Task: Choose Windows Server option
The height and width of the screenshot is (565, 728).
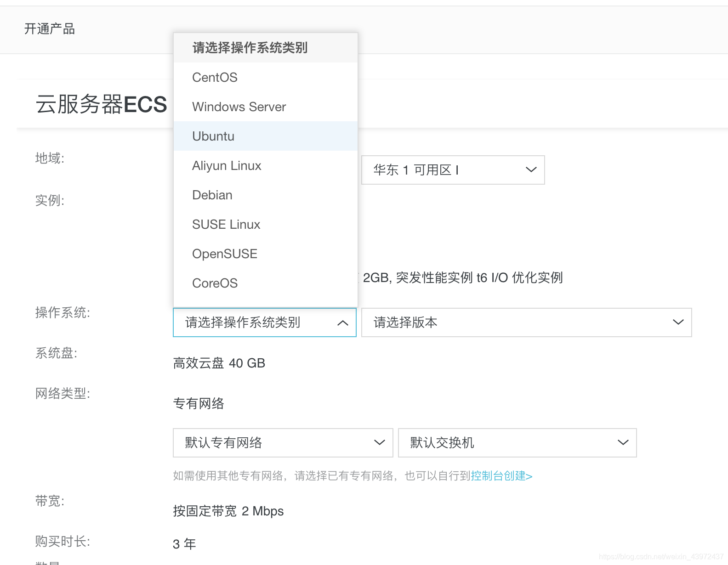Action: click(265, 107)
